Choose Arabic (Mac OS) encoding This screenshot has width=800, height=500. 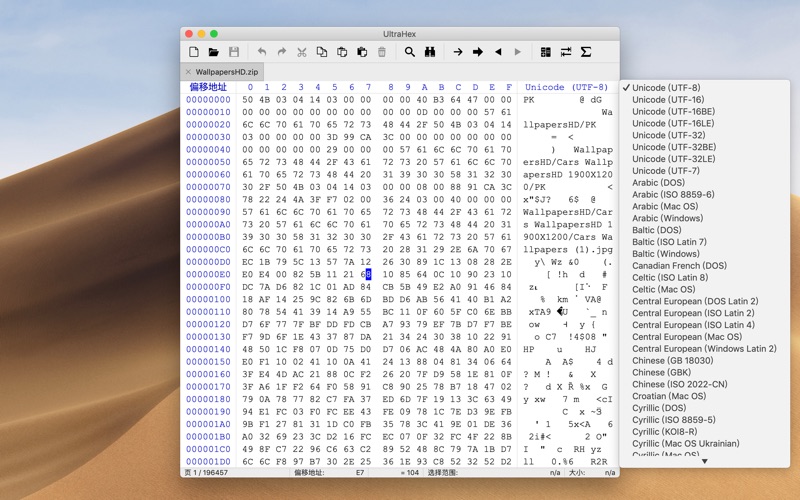point(665,206)
